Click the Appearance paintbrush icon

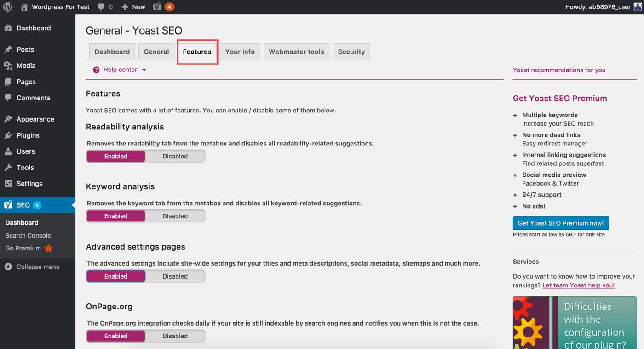tap(8, 119)
